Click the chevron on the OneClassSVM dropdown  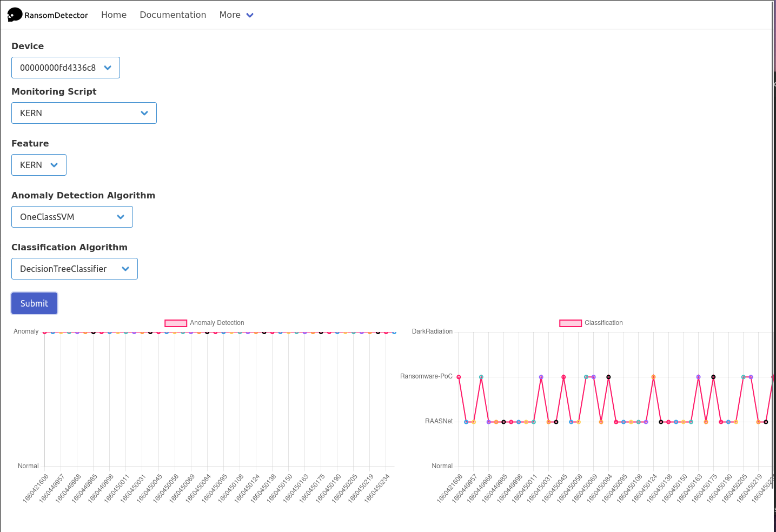pos(120,217)
